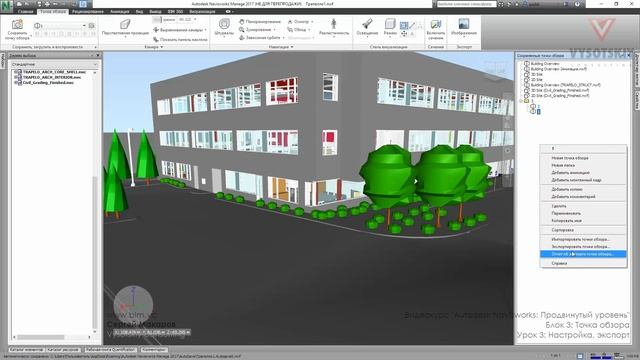
Task: Open the Home ribbon tab
Action: coord(25,11)
